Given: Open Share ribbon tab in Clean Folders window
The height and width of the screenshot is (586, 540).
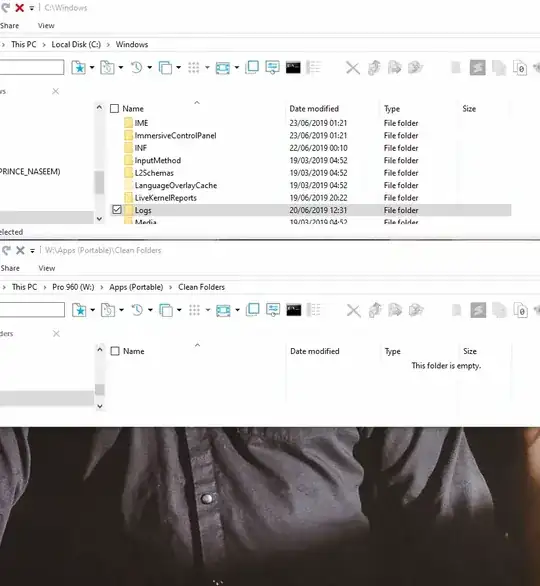Looking at the screenshot, I should click(10, 268).
